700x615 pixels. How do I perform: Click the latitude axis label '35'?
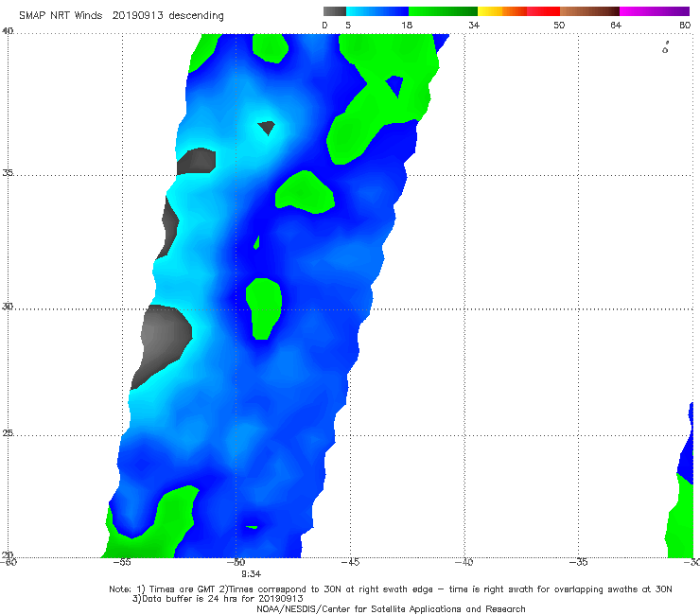[x=8, y=172]
